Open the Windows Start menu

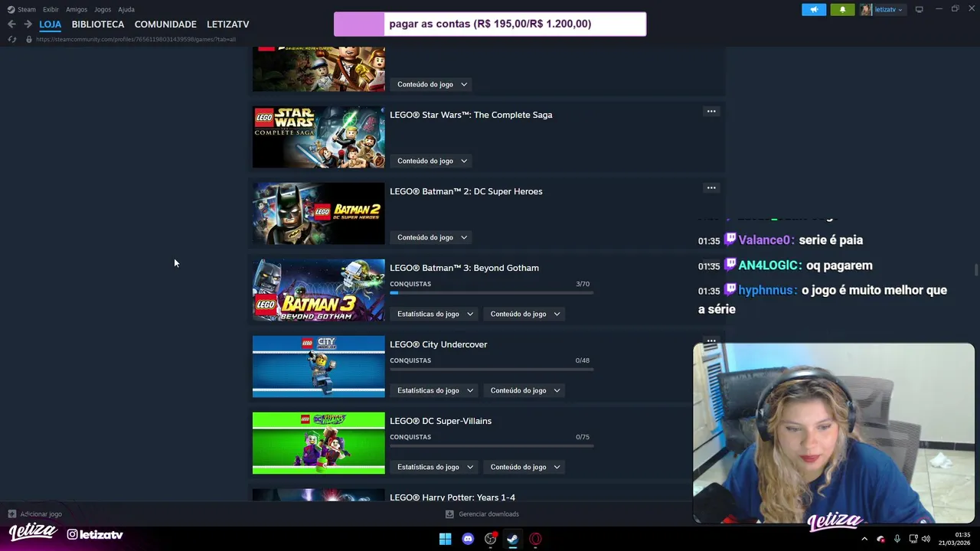pos(445,539)
